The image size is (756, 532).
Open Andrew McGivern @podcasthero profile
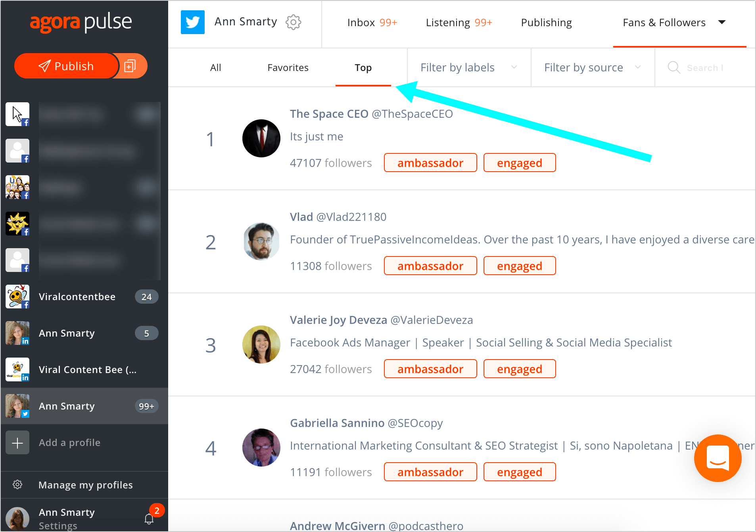[x=376, y=526]
